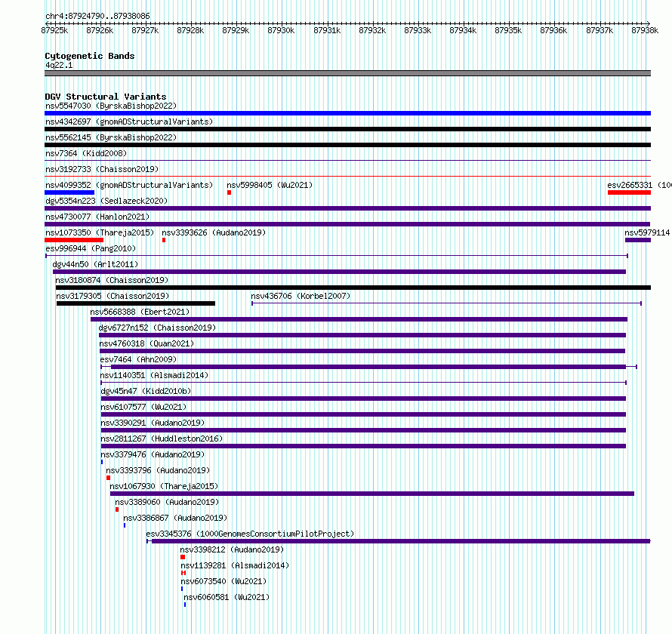The image size is (672, 634).
Task: Click the 87930k ruler tick label
Action: [x=281, y=30]
